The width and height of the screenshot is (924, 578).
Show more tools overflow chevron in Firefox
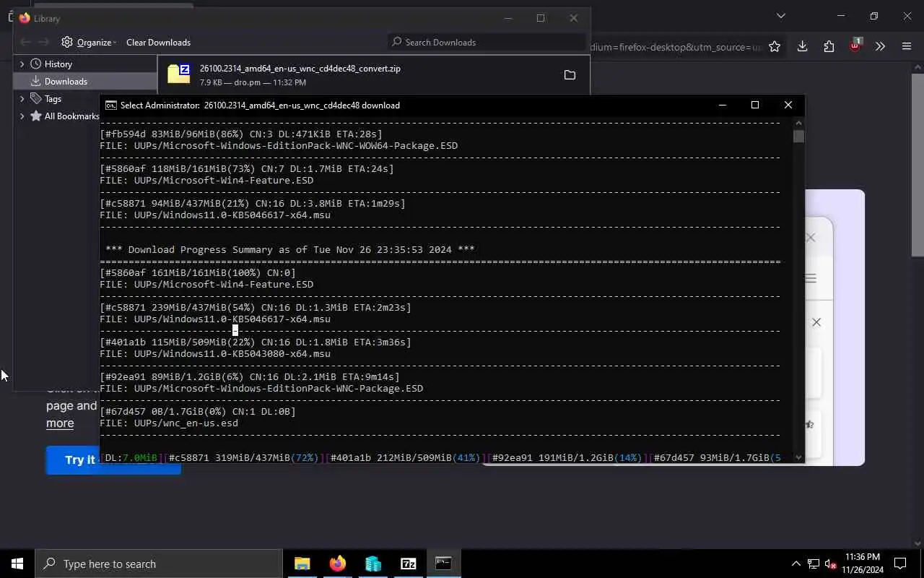pos(880,46)
